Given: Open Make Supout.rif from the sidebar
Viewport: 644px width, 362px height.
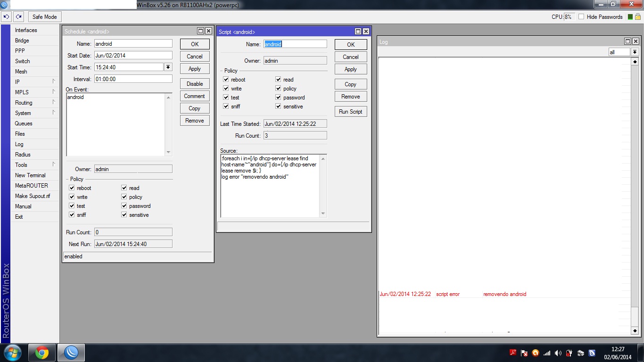Looking at the screenshot, I should [x=35, y=196].
